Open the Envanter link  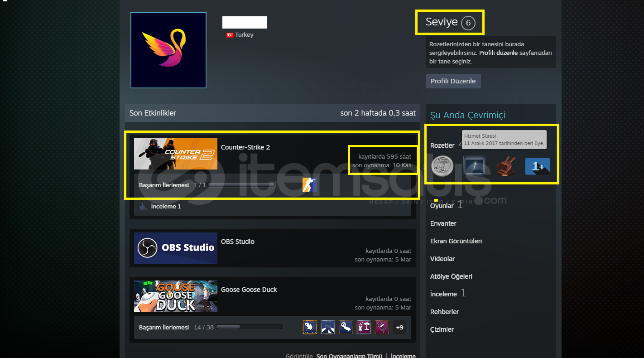point(443,223)
